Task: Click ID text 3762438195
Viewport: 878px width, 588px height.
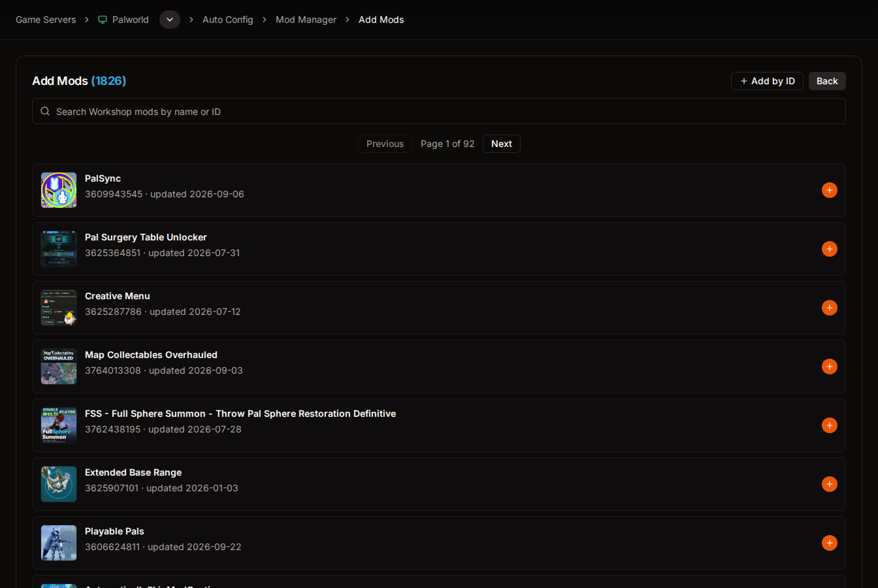Action: 112,429
